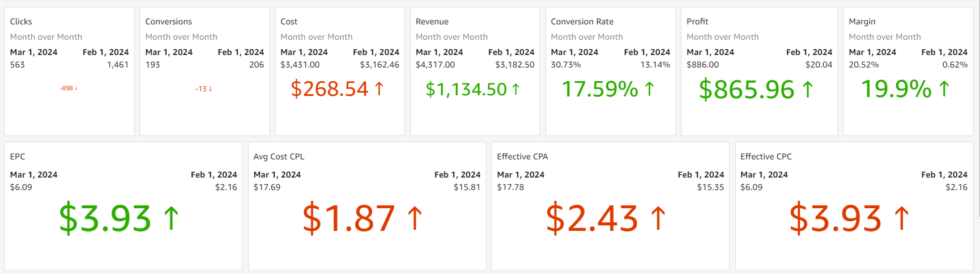This screenshot has height=274, width=980.
Task: Click the red up arrow beside $1.87
Action: (415, 218)
